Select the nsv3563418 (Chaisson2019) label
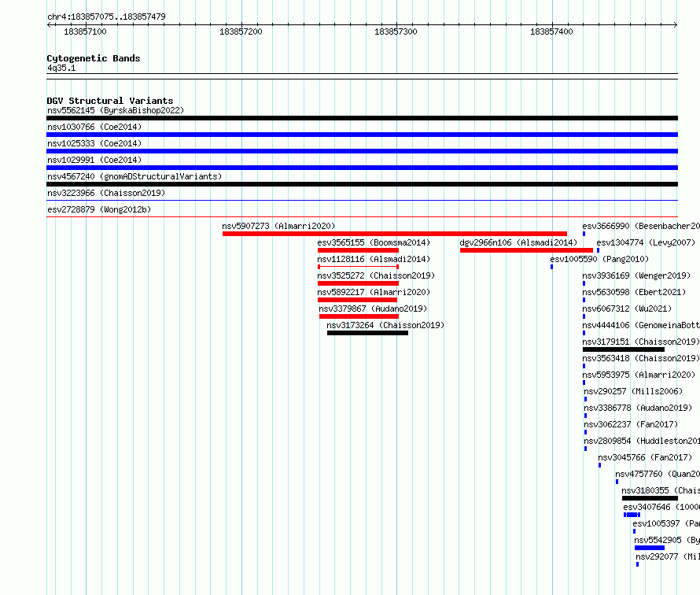Viewport: 700px width, 595px height. tap(641, 358)
